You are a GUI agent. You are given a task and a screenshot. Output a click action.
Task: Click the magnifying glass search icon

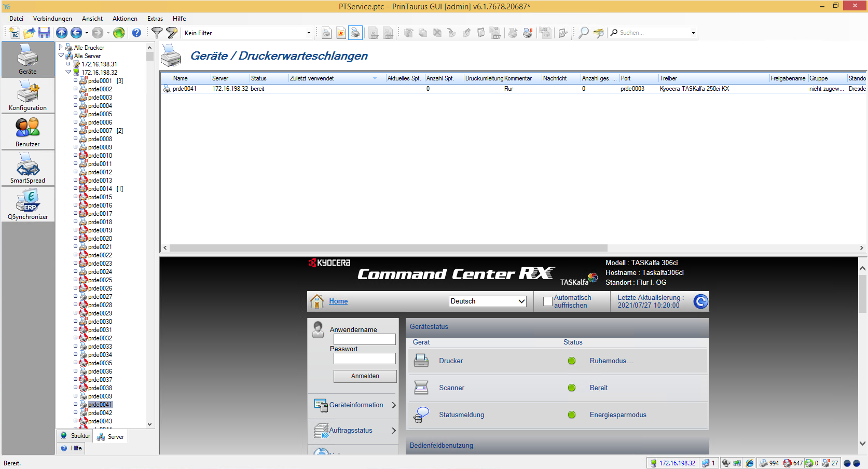pos(584,33)
